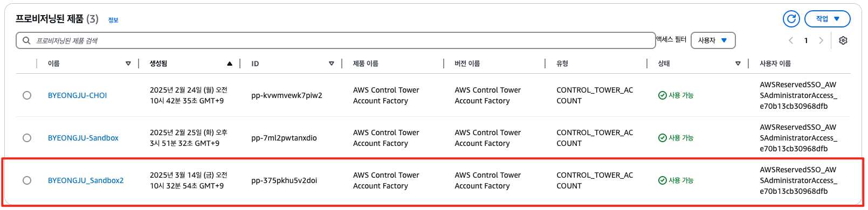Click status check icon for BYEONGJU-Sandbox
This screenshot has width=868, height=210.
pyautogui.click(x=663, y=138)
